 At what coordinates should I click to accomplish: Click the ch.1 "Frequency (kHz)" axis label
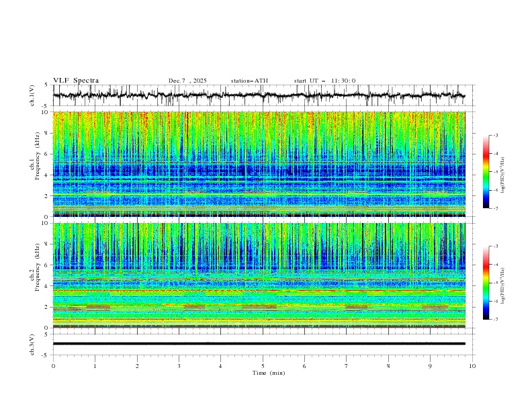pos(38,154)
